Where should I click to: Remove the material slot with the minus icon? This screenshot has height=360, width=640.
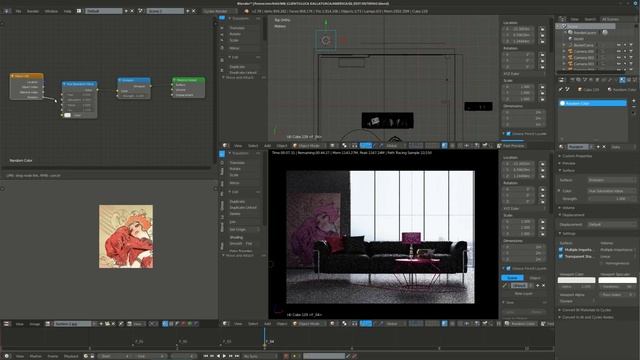pos(634,107)
